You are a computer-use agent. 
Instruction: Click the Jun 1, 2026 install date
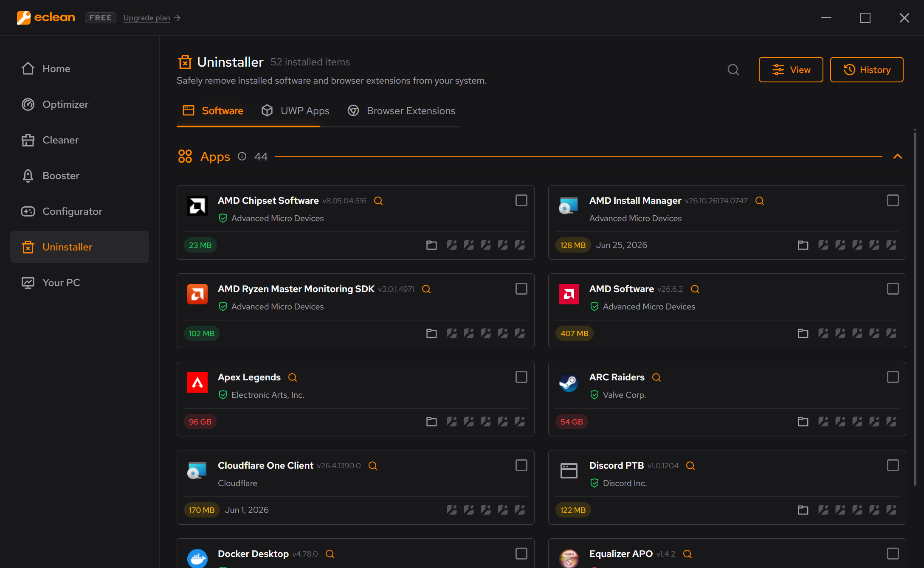pyautogui.click(x=247, y=510)
